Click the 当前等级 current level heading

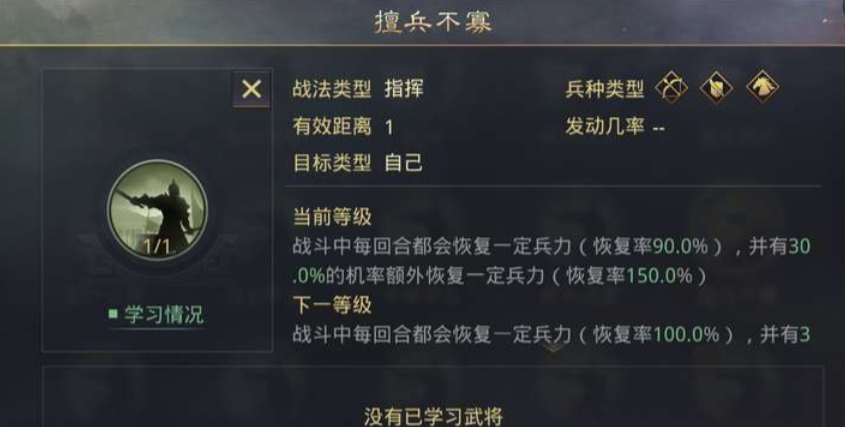pyautogui.click(x=332, y=217)
